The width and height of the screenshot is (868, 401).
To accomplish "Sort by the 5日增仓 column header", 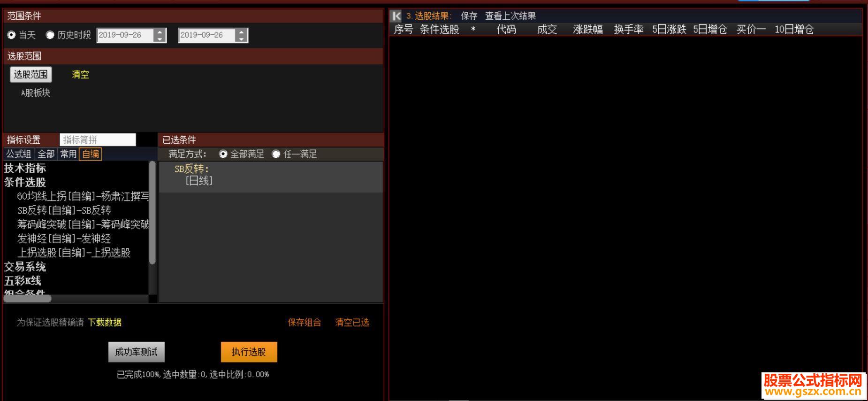I will point(710,30).
